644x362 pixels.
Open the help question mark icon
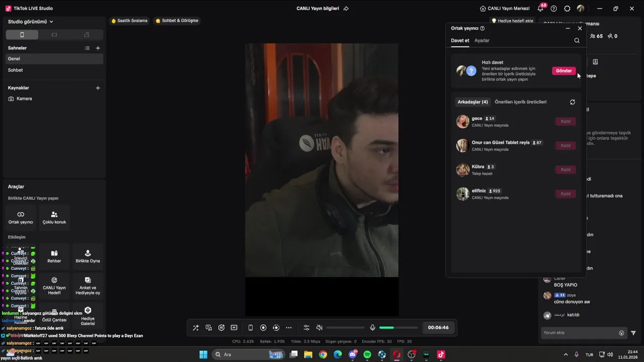pyautogui.click(x=554, y=9)
